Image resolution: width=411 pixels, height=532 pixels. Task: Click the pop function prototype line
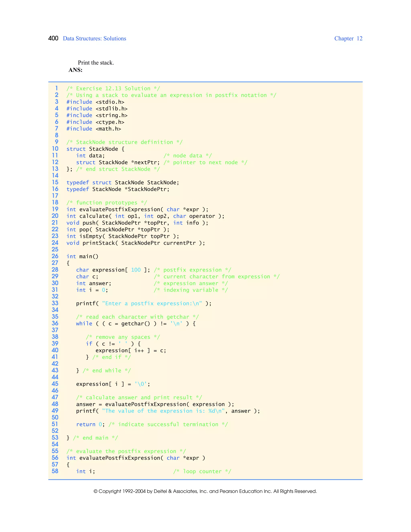click(118, 229)
